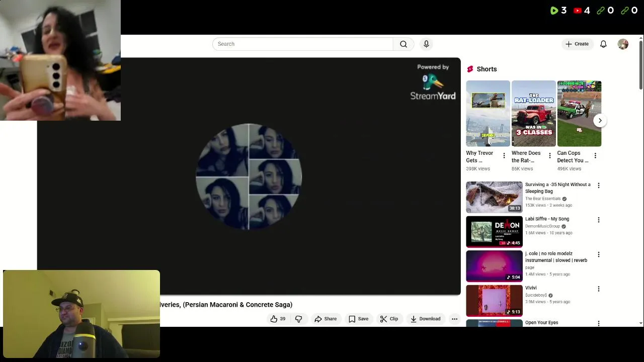Open DemonMusicGroup channel name
644x362 pixels.
pos(542,226)
